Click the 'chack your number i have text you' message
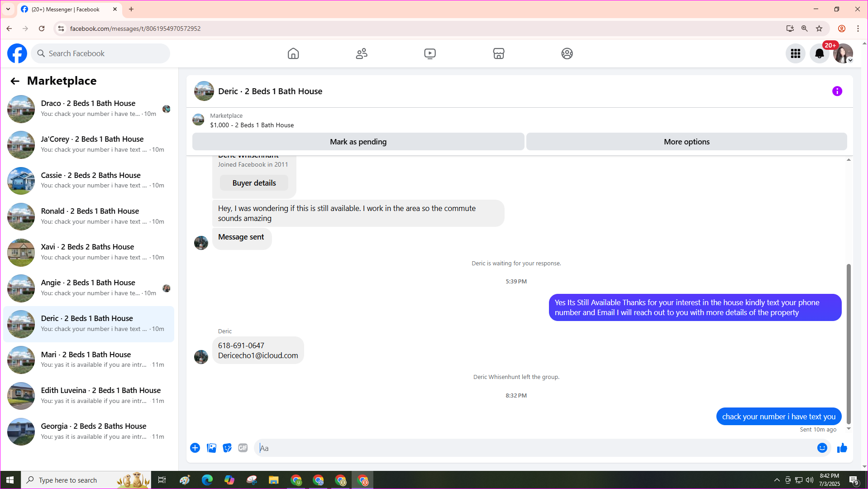The height and width of the screenshot is (489, 868). point(778,417)
